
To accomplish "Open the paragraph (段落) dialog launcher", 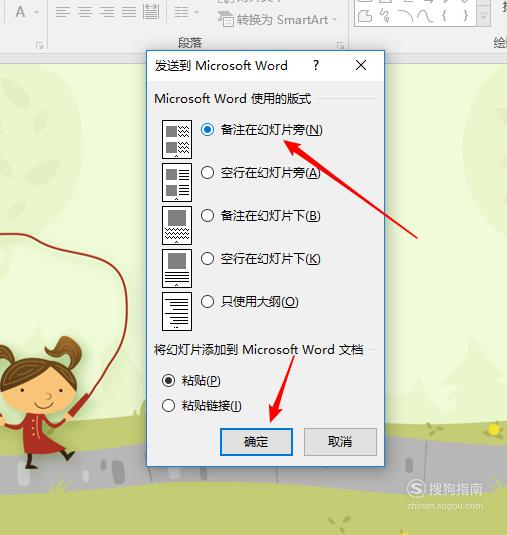I will click(340, 45).
